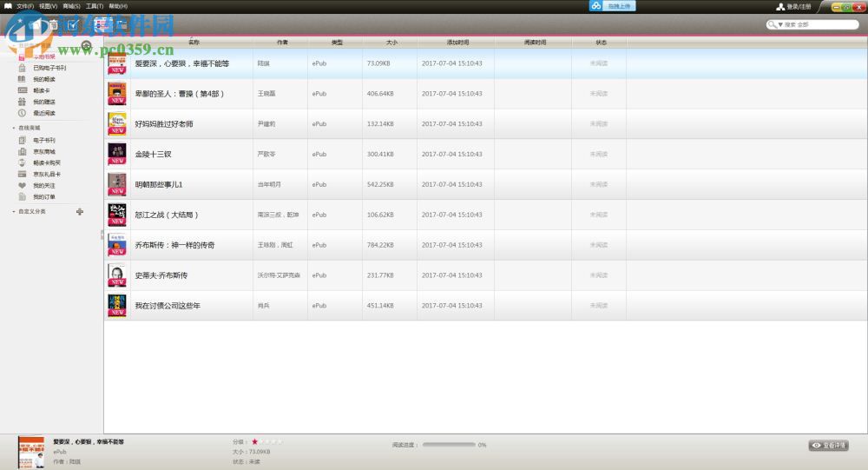
Task: Click the checkmark select toolbar icon
Action: tap(73, 25)
